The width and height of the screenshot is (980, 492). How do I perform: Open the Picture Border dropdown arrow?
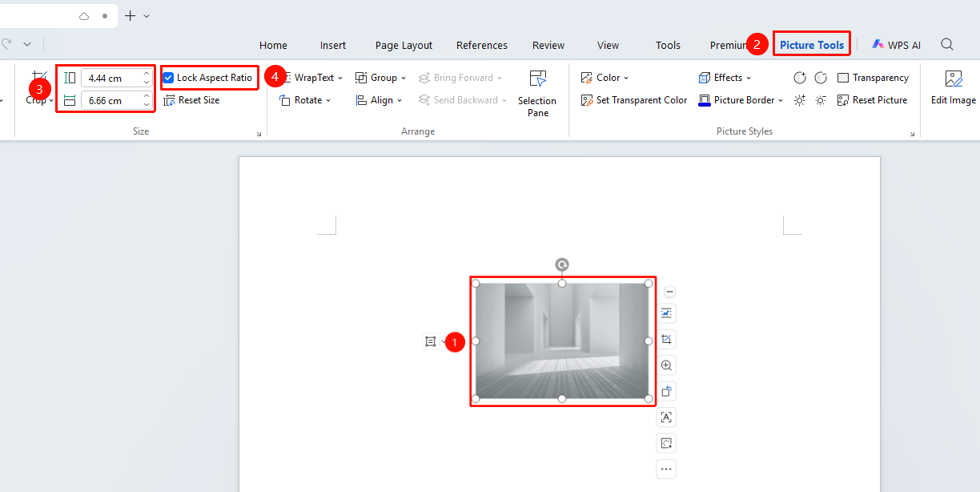point(781,100)
